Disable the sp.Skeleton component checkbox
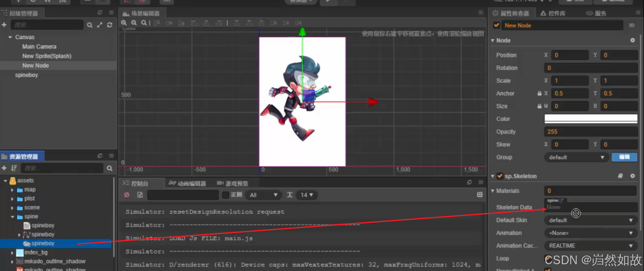The image size is (644, 271). 500,176
